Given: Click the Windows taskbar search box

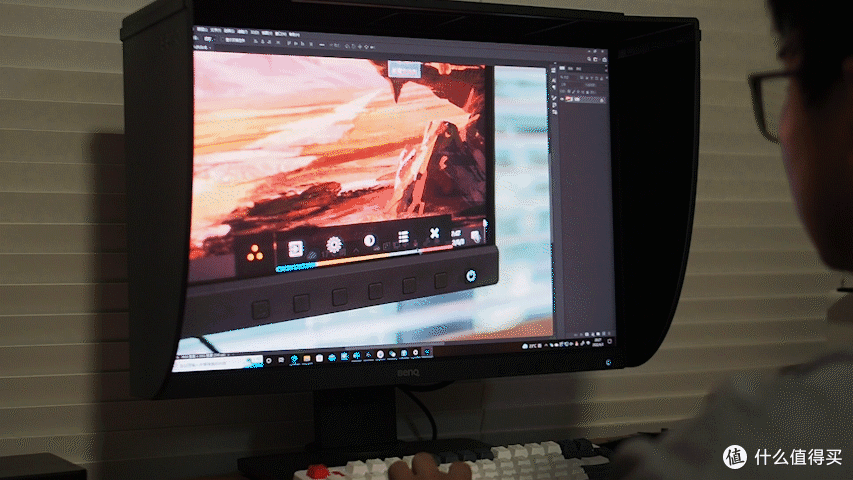Looking at the screenshot, I should coord(219,362).
